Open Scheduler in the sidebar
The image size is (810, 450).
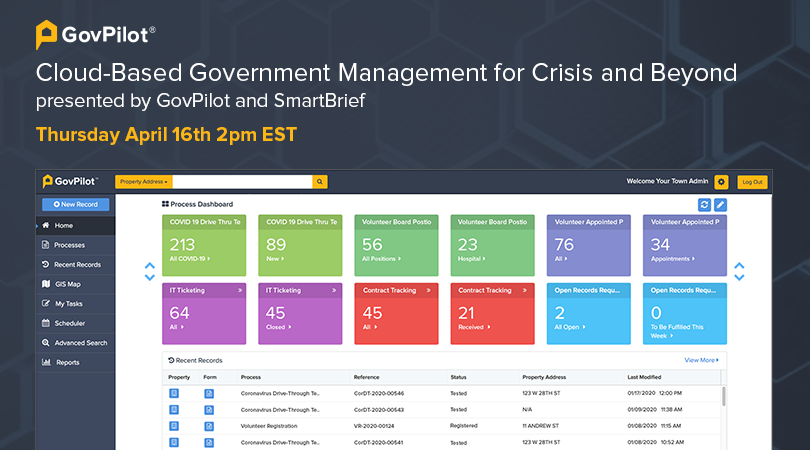point(75,323)
